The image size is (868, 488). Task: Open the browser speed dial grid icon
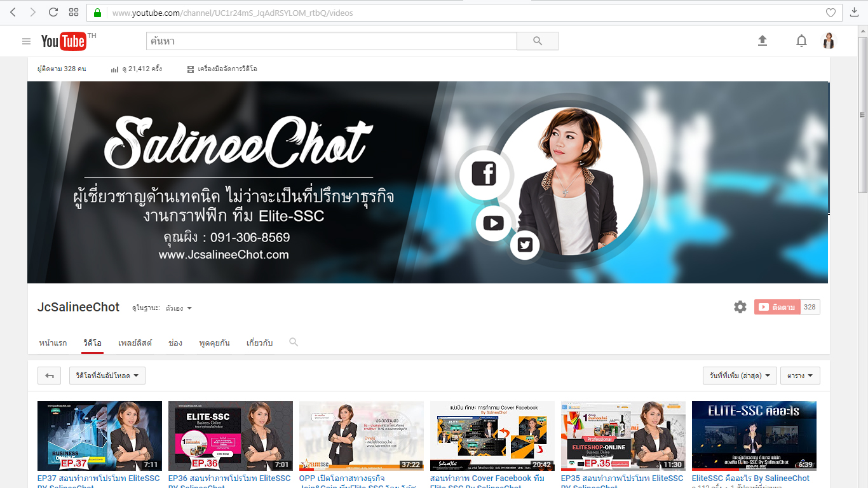pos(74,12)
